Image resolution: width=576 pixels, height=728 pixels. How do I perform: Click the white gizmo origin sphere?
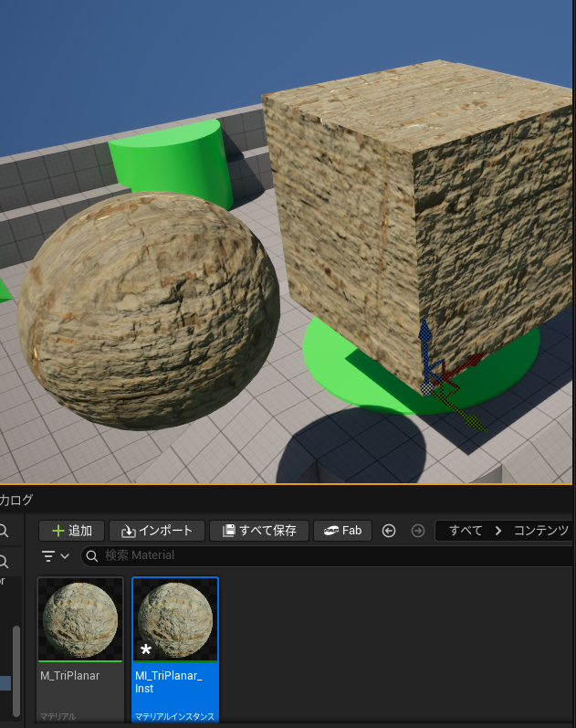(426, 388)
